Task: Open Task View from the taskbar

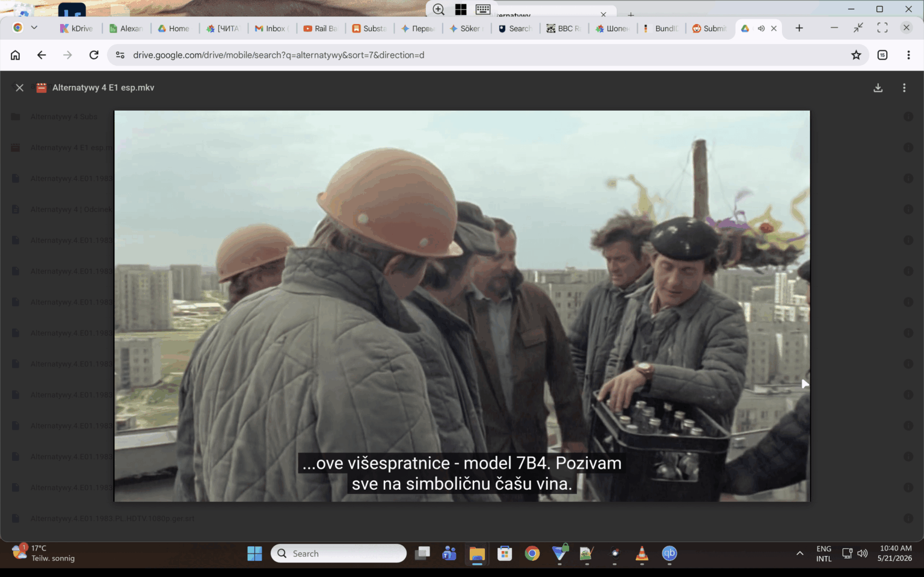Action: pos(423,554)
